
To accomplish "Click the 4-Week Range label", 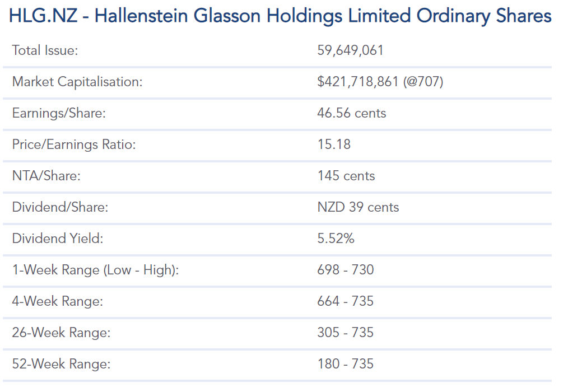I will 57,301.
